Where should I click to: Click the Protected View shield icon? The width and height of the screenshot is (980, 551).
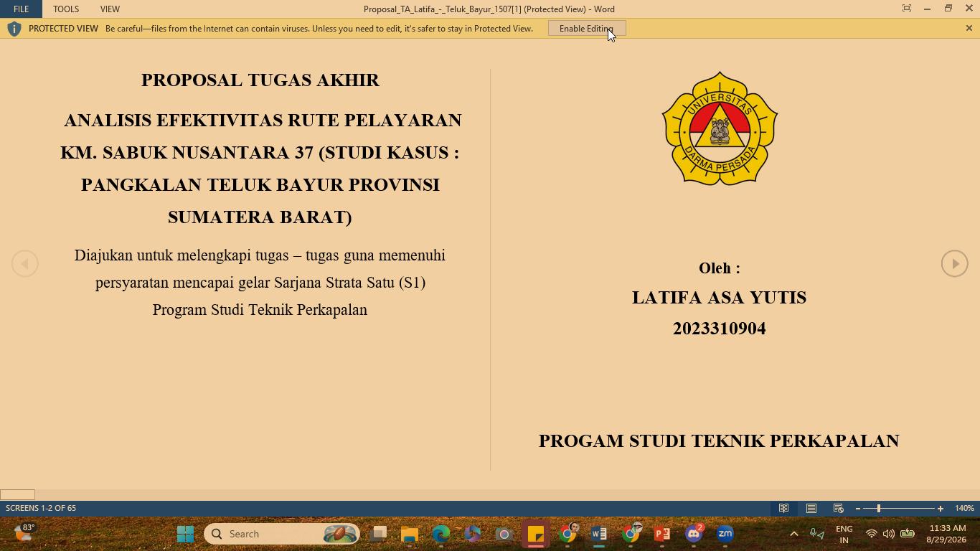tap(14, 29)
